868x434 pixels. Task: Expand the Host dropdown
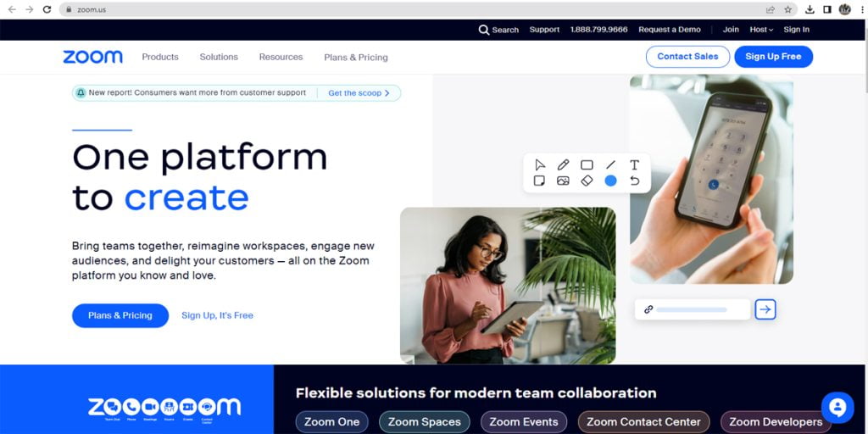[x=761, y=30]
